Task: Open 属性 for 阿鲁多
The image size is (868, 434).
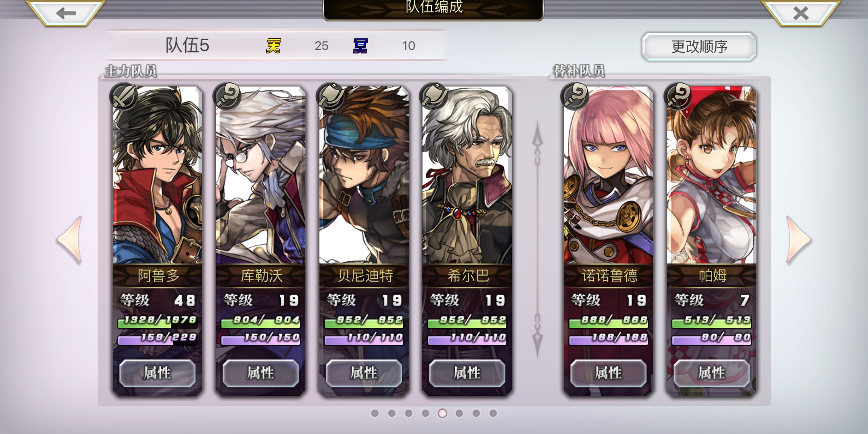Action: pyautogui.click(x=158, y=373)
